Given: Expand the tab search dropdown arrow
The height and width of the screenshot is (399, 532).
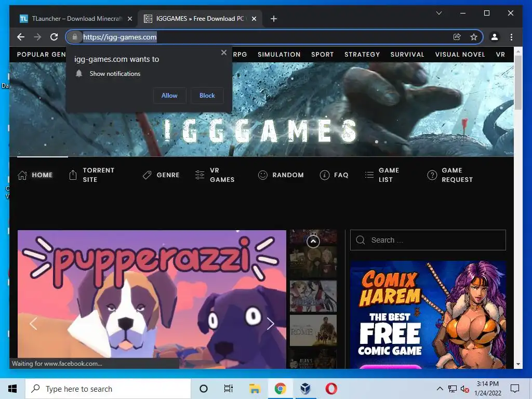Looking at the screenshot, I should tap(438, 13).
